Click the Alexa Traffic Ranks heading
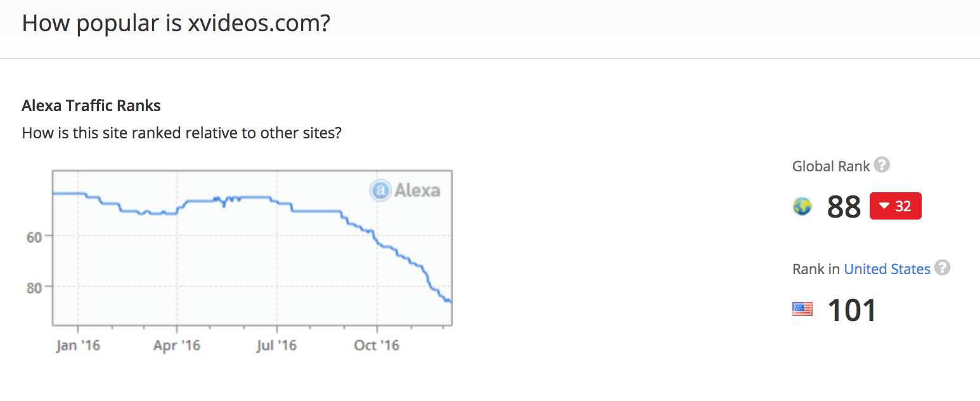 coord(91,105)
